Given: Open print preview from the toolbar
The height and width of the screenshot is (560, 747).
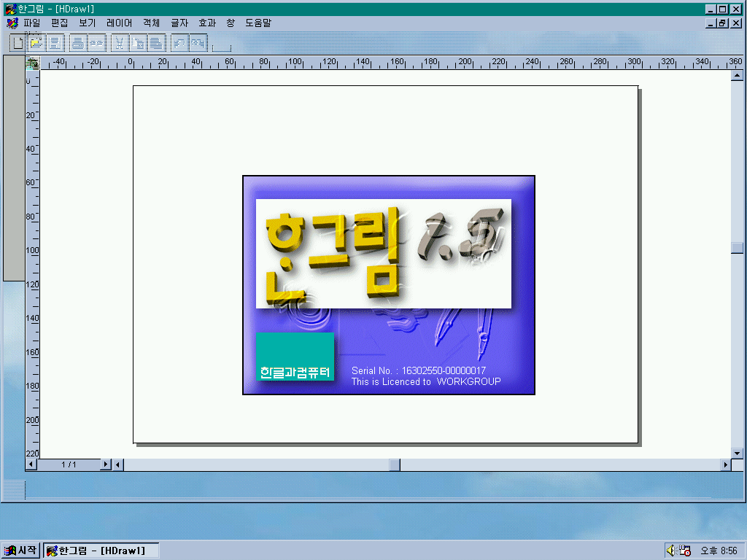Looking at the screenshot, I should [x=97, y=43].
